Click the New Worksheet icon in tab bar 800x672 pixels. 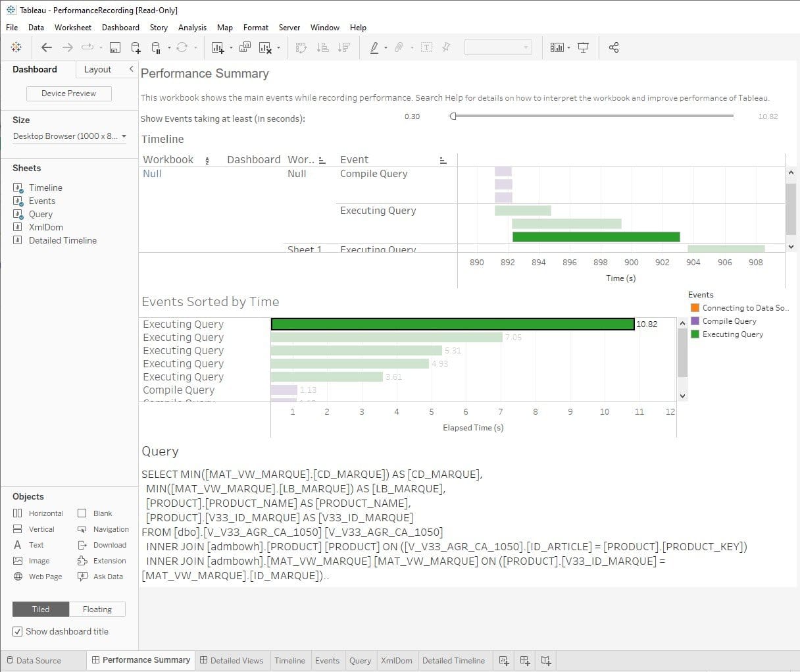504,660
